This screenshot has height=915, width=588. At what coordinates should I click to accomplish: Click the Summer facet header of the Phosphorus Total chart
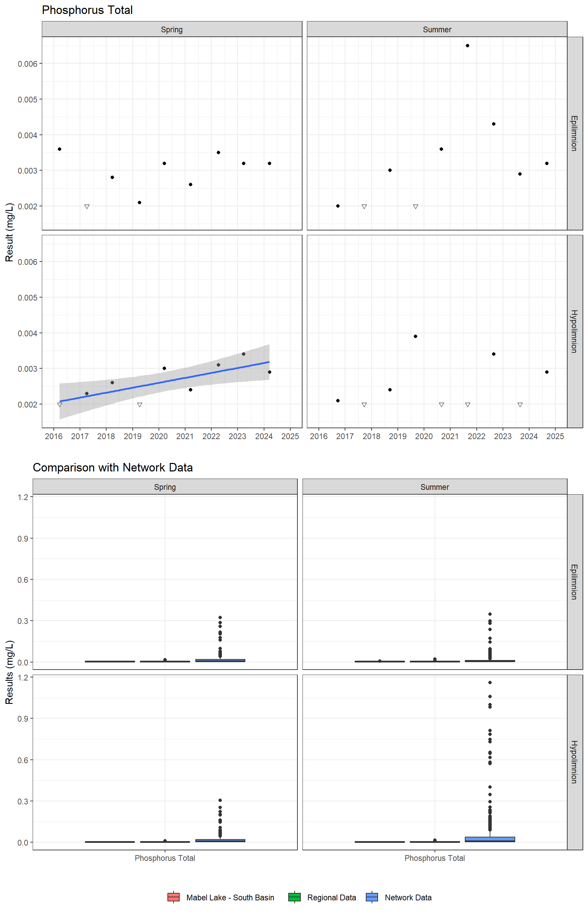click(x=437, y=29)
